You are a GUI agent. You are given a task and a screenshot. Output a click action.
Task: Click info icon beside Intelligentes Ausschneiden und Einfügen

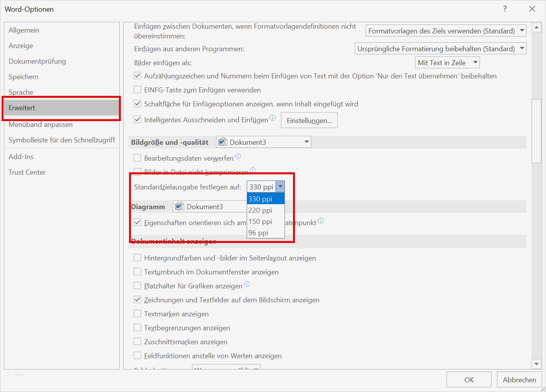click(272, 118)
